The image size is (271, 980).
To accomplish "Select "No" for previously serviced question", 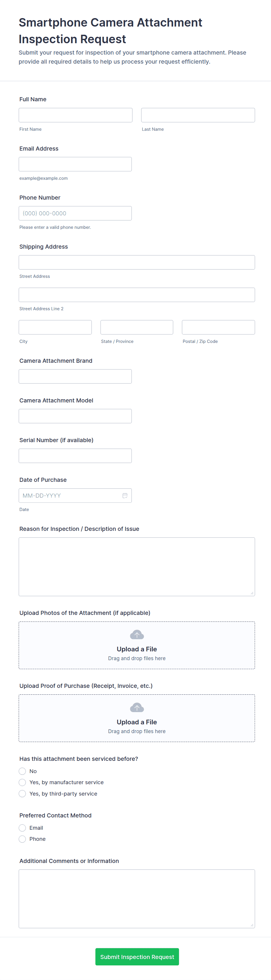I will 22,771.
